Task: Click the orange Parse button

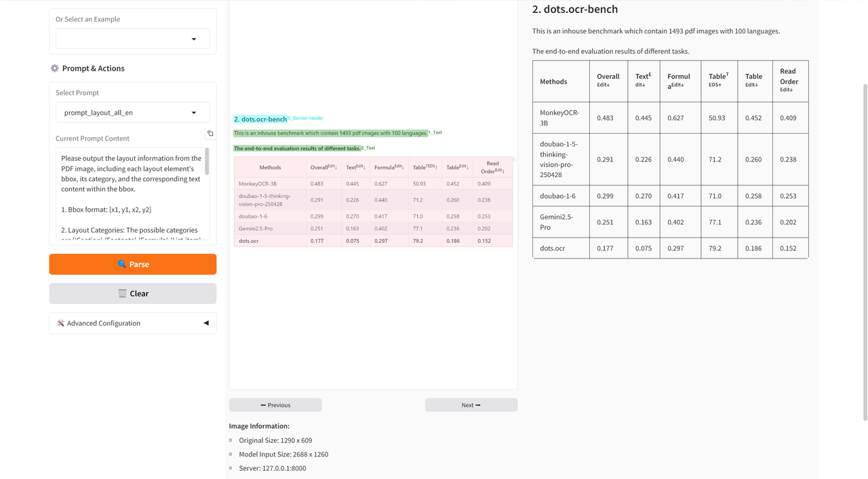Action: pos(133,265)
